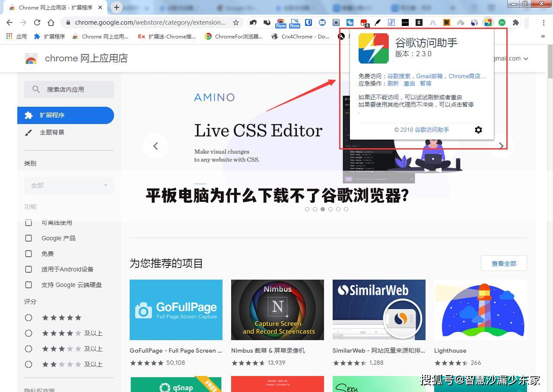Click the blue star-square extension icon
The image size is (553, 392).
click(x=336, y=22)
